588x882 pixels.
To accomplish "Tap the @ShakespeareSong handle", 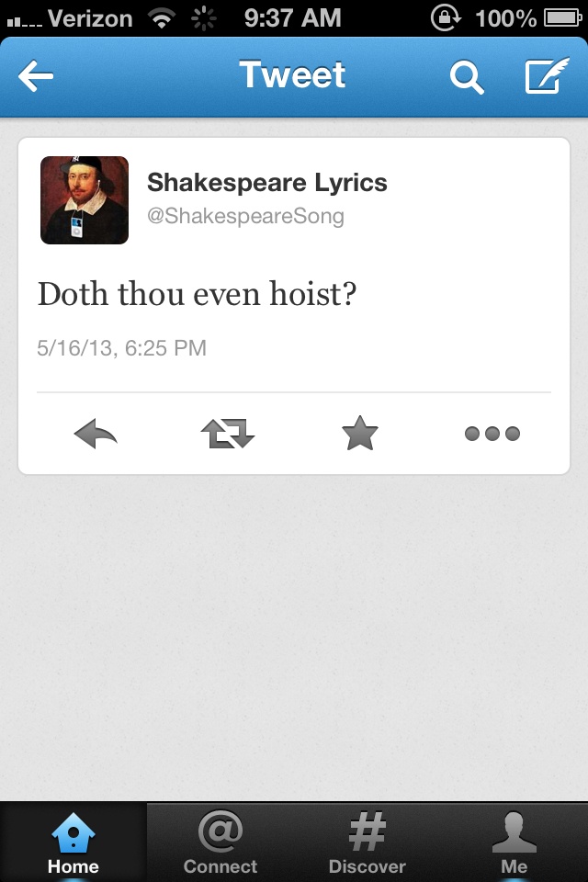I will point(246,216).
